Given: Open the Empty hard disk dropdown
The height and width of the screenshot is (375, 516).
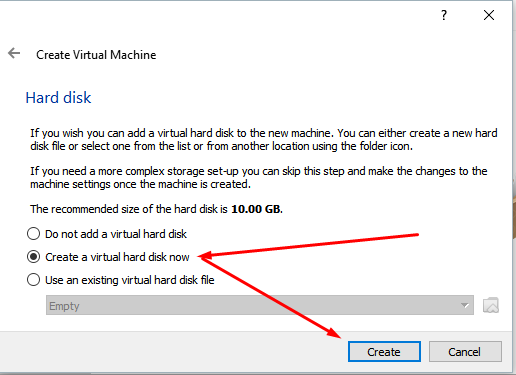Looking at the screenshot, I should pyautogui.click(x=260, y=305).
